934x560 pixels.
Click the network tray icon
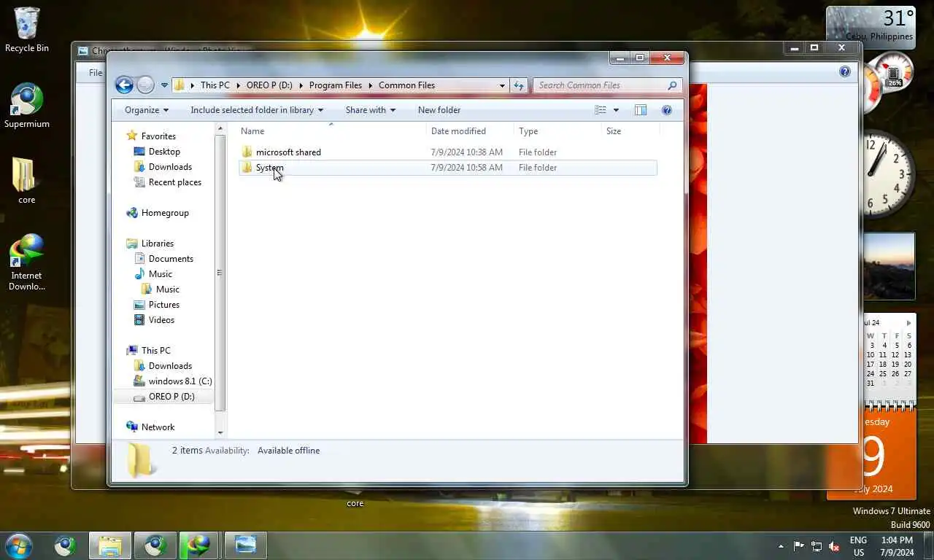[x=817, y=546]
